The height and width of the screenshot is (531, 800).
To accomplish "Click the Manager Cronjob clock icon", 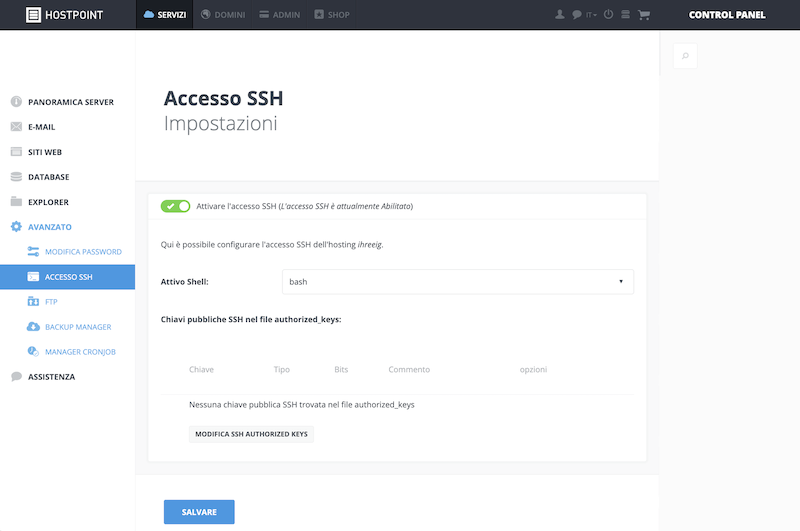I will click(33, 351).
